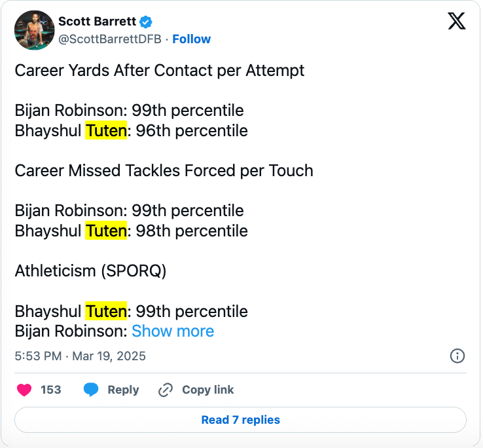483x448 pixels.
Task: Expand the tweet with Show more
Action: point(173,331)
